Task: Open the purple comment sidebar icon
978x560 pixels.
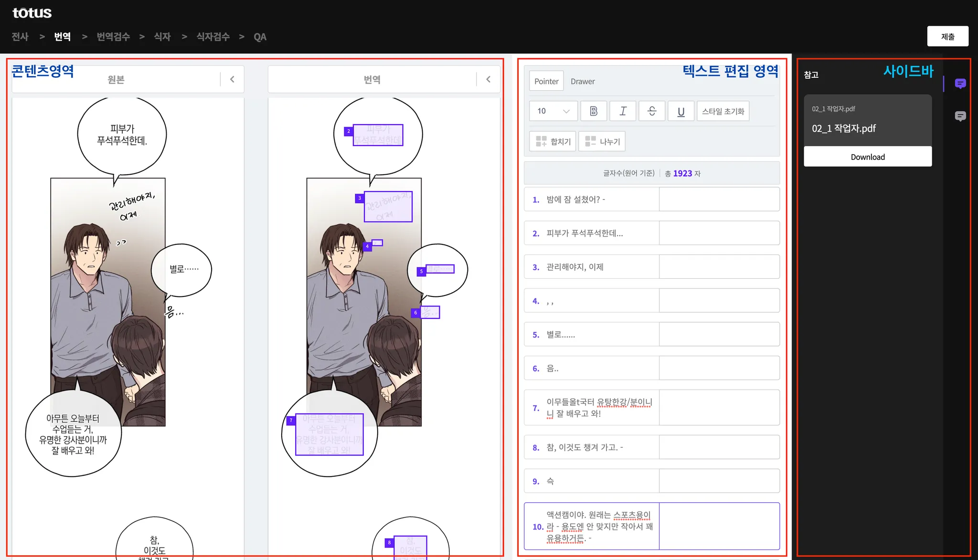Action: pyautogui.click(x=960, y=84)
